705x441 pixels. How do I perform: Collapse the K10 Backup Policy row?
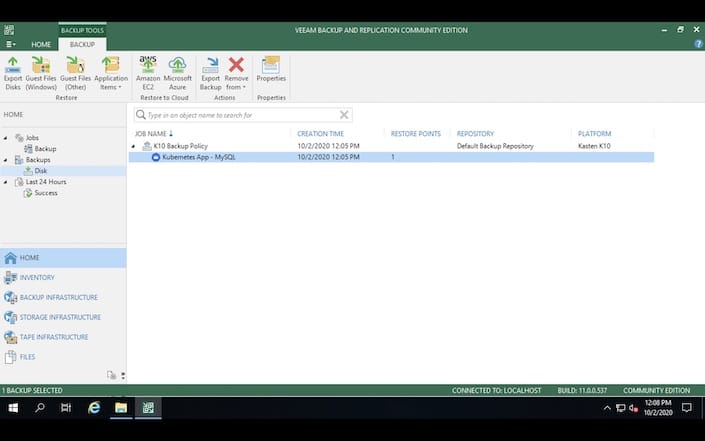coord(133,146)
